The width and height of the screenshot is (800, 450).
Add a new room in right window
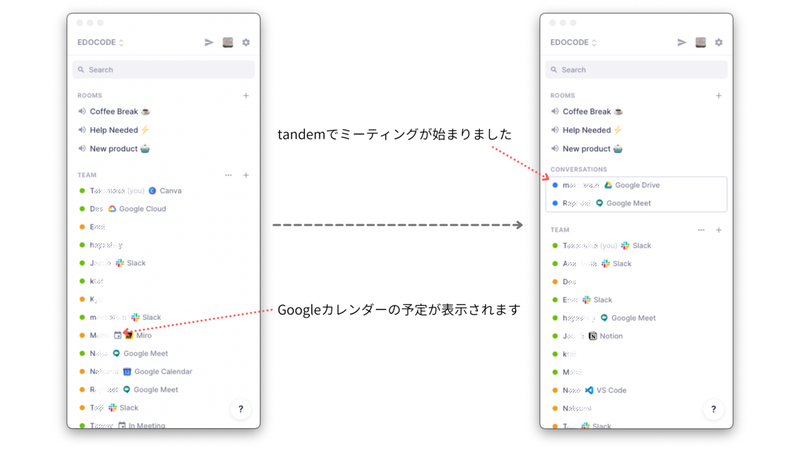coord(719,95)
